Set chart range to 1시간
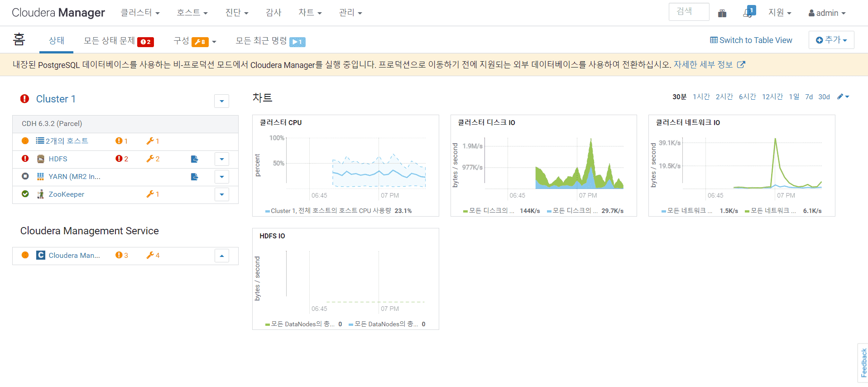Viewport: 868px width, 387px height. tap(701, 97)
